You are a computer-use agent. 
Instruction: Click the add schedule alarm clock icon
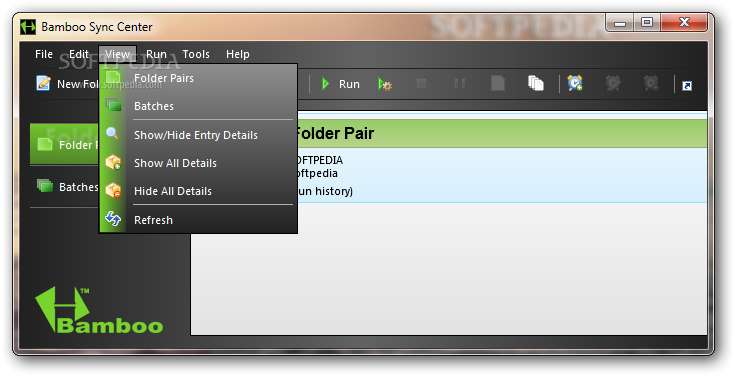pyautogui.click(x=575, y=83)
